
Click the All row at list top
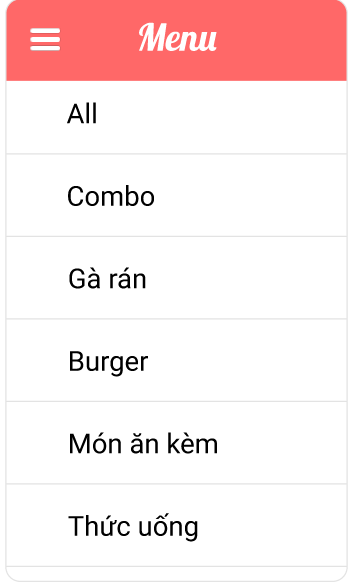(176, 117)
